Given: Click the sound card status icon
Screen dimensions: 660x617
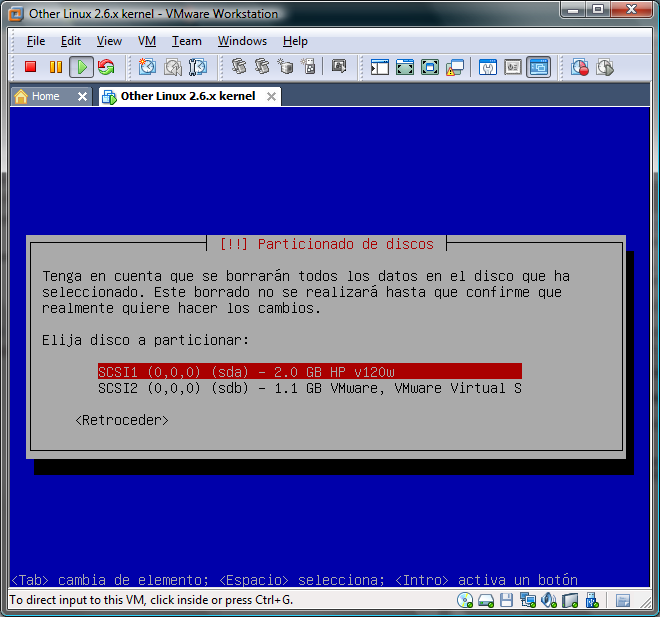Looking at the screenshot, I should [x=549, y=600].
